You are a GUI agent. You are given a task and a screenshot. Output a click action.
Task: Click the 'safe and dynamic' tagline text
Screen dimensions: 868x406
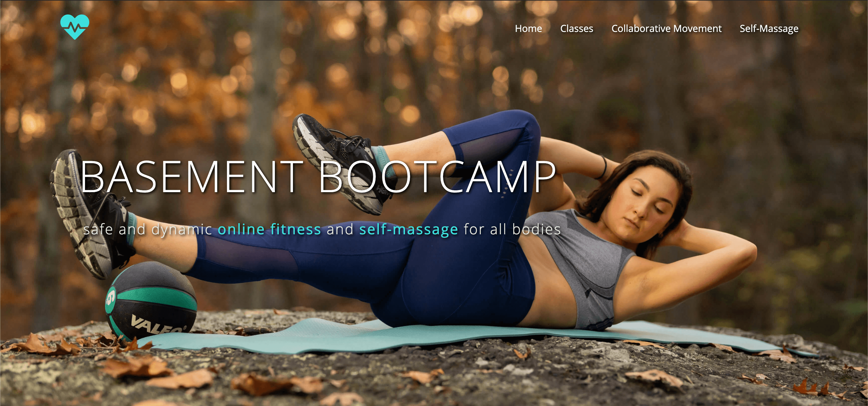coord(147,230)
